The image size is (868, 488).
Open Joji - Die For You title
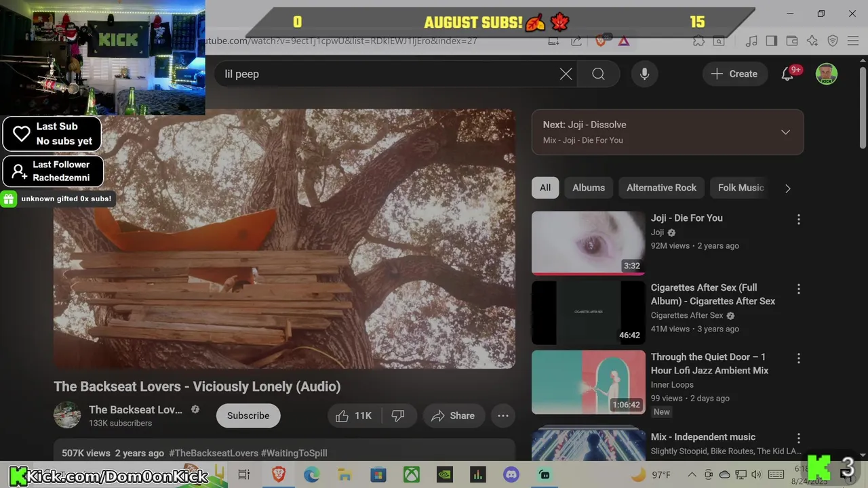(x=686, y=218)
